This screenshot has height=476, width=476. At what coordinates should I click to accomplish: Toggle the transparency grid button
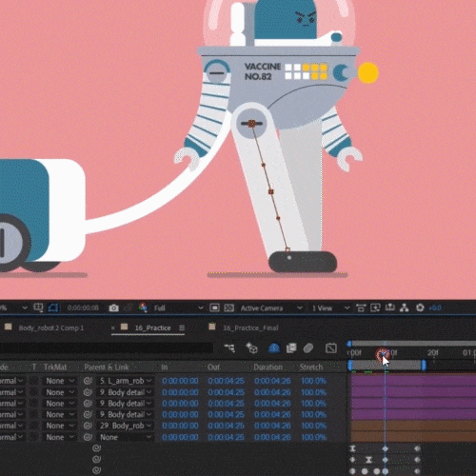229,308
